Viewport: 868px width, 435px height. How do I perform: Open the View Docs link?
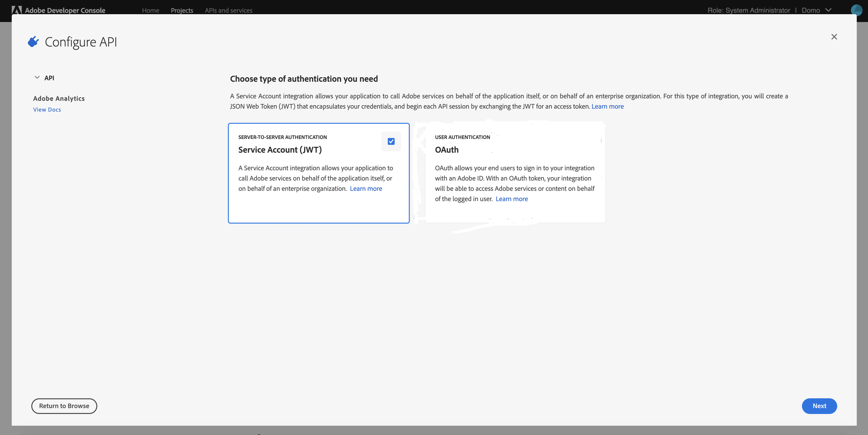click(47, 110)
